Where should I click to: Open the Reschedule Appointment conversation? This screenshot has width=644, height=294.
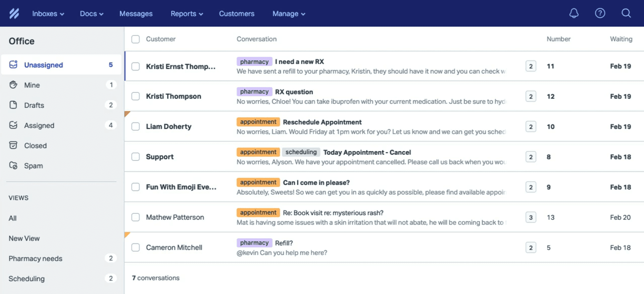coord(322,122)
